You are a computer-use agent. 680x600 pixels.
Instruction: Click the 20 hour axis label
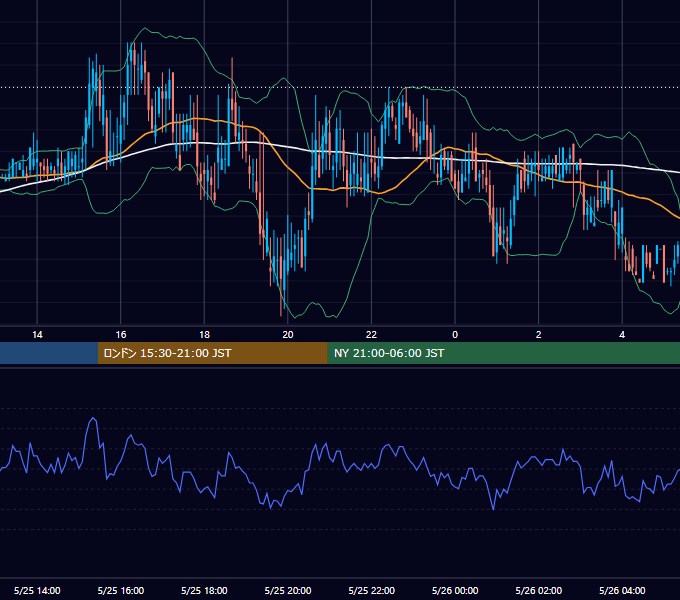[288, 335]
